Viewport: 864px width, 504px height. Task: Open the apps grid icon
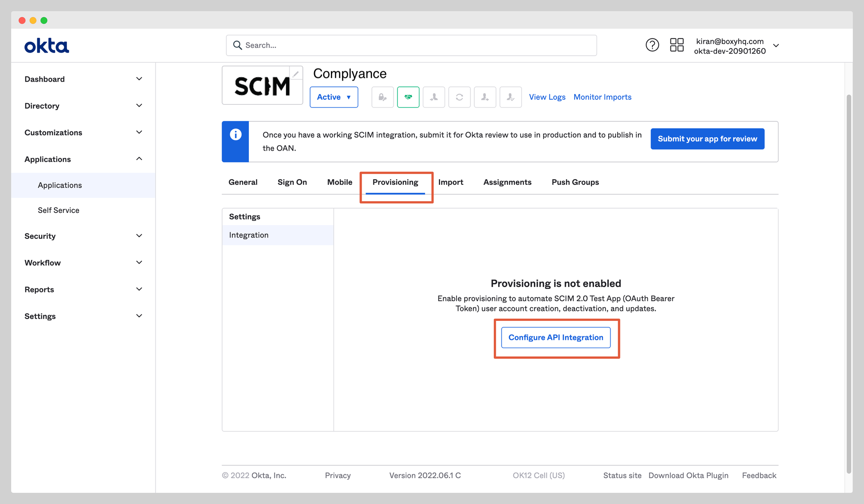pos(677,45)
